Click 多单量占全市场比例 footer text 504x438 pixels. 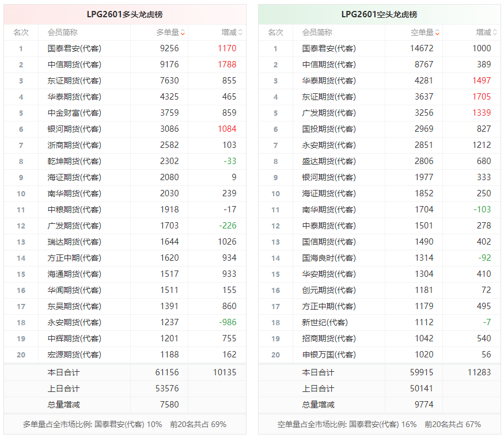click(x=124, y=425)
